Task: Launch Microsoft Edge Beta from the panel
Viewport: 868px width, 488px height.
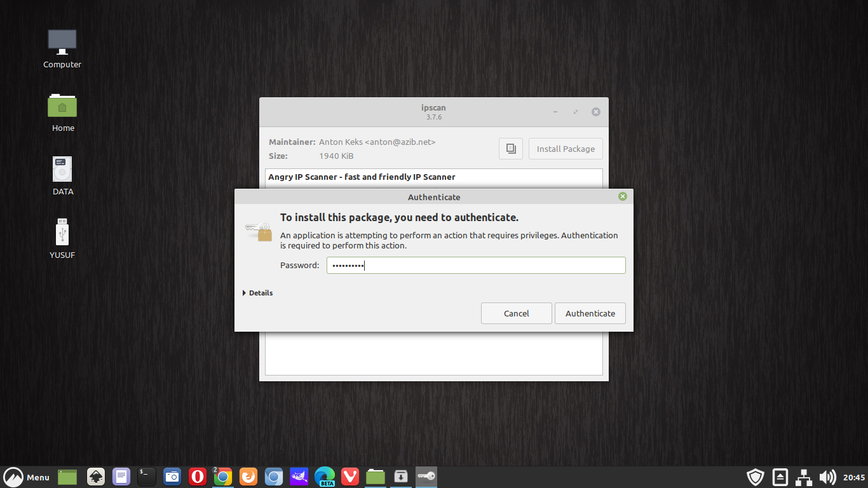Action: pyautogui.click(x=325, y=477)
